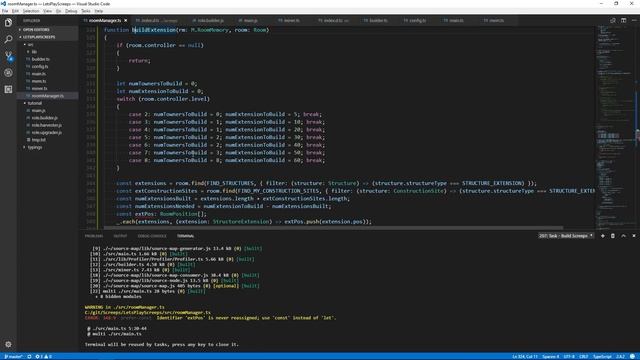Open the Explorer view in activity bar

click(8, 22)
